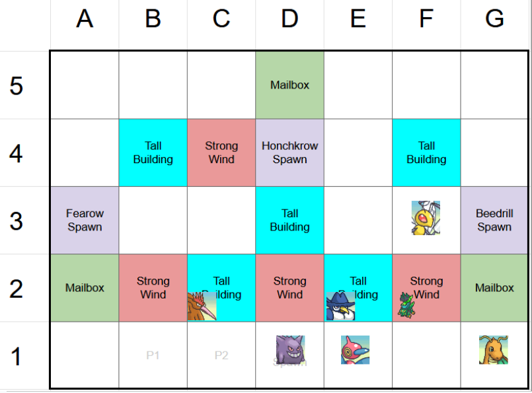Screen dimensions: 532x393
Task: Select the Beedrill sprite in cell F3
Action: (x=426, y=218)
